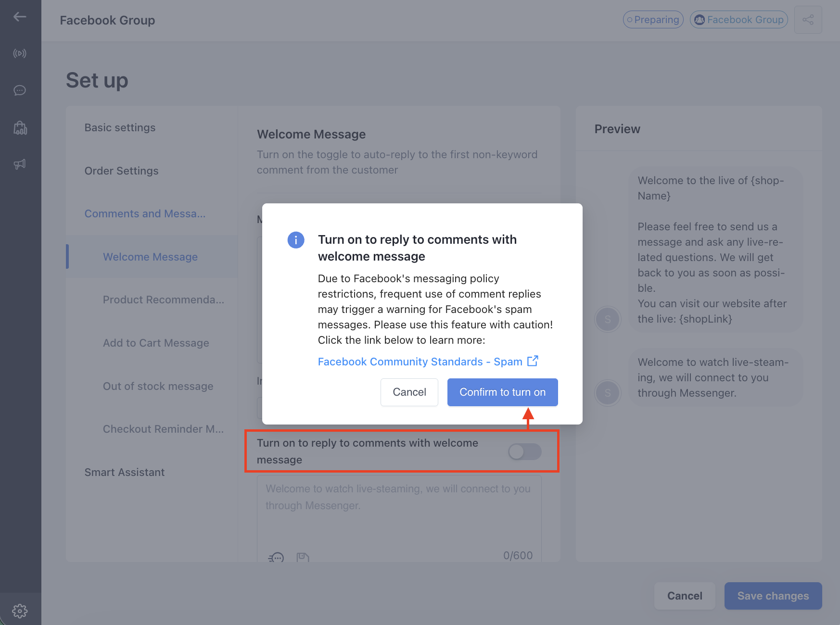
Task: Click the live-steaming preview message bubble
Action: click(x=715, y=377)
